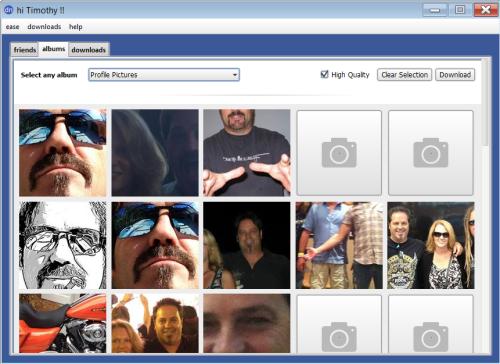500x364 pixels.
Task: Click the Download button
Action: tap(455, 75)
